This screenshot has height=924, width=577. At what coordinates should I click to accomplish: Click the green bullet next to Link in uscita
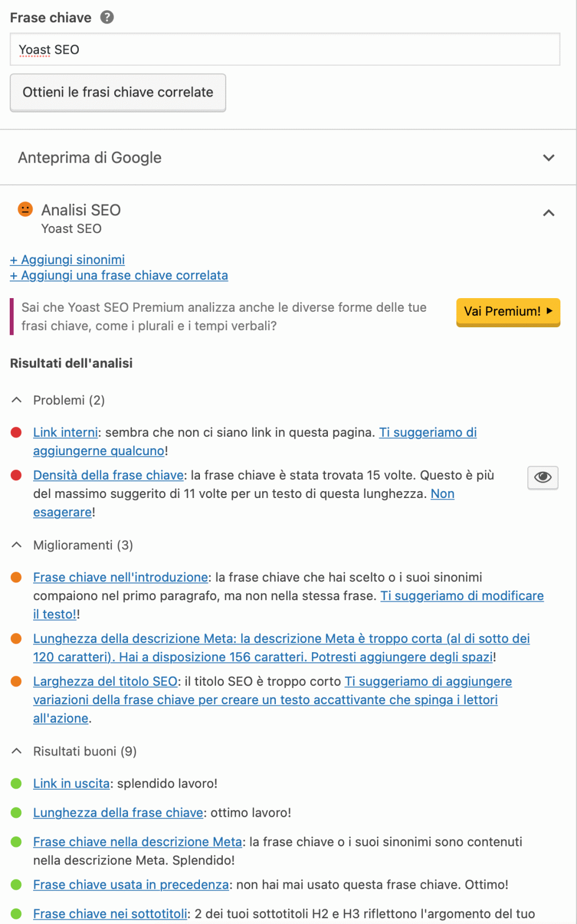[x=16, y=784]
